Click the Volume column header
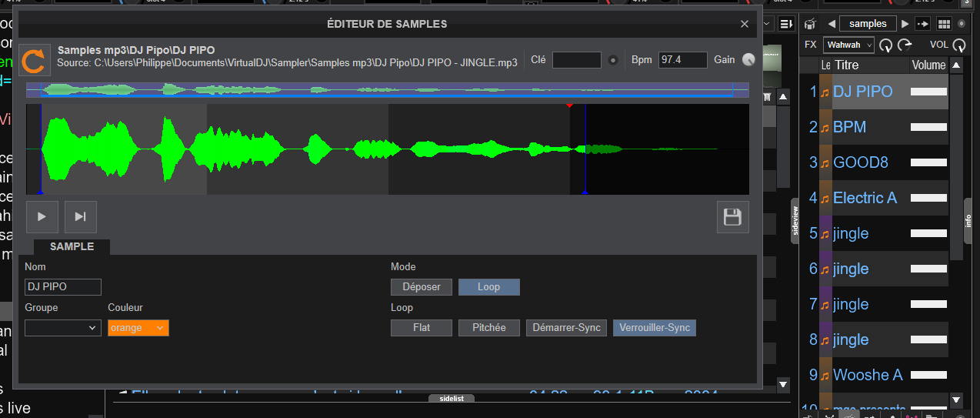980x418 pixels. (928, 65)
